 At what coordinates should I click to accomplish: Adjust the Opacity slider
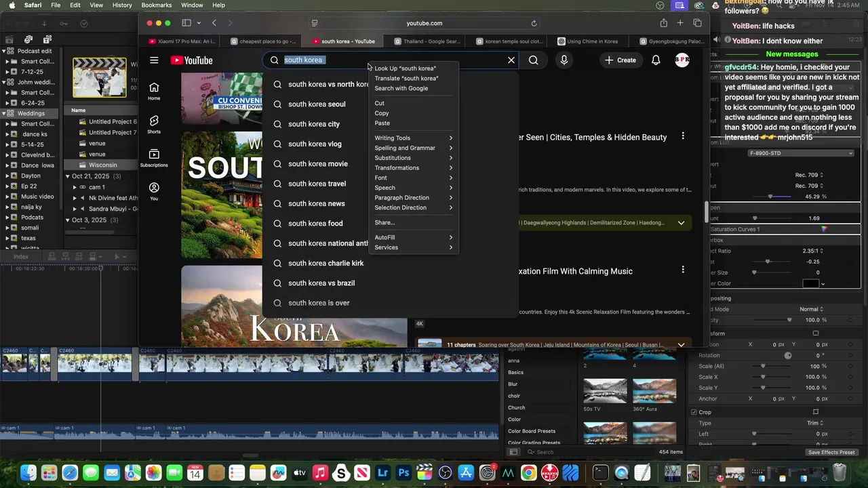point(773,320)
